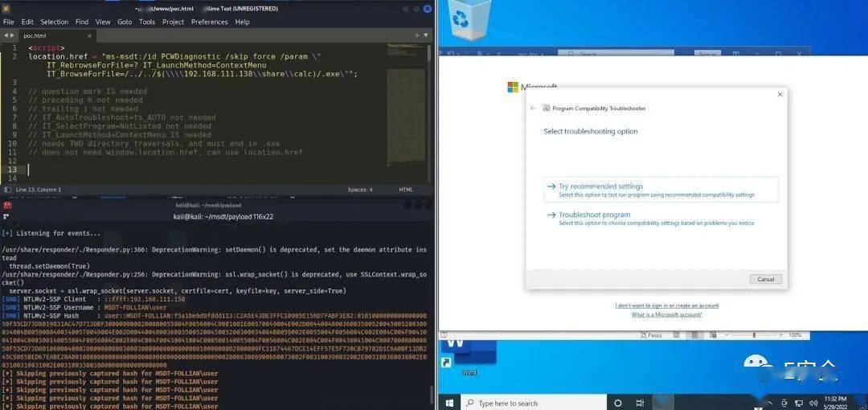Open the Goto menu
Image resolution: width=868 pixels, height=410 pixels.
point(125,23)
